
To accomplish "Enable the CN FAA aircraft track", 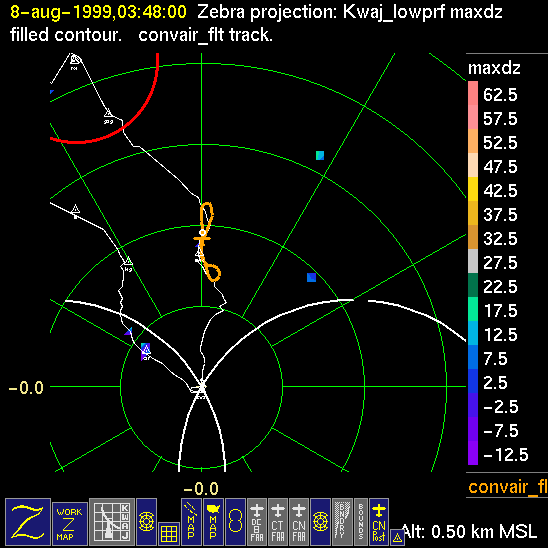I will pyautogui.click(x=299, y=522).
